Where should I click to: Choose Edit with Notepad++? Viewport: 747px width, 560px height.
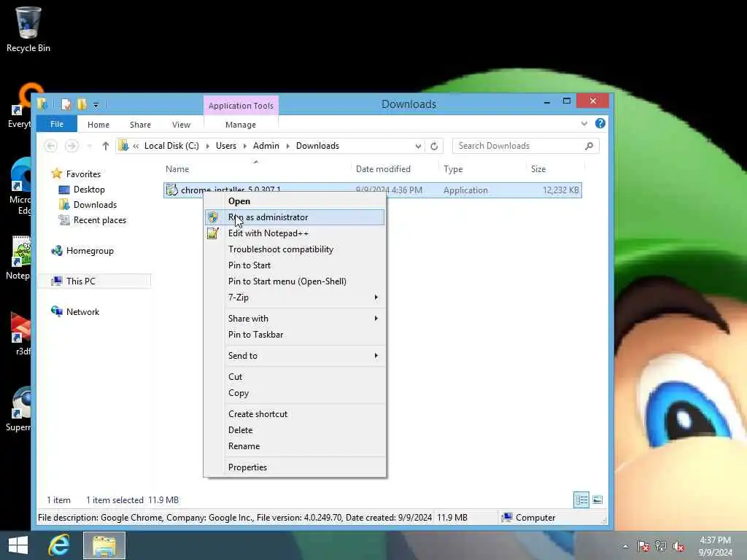click(295, 233)
